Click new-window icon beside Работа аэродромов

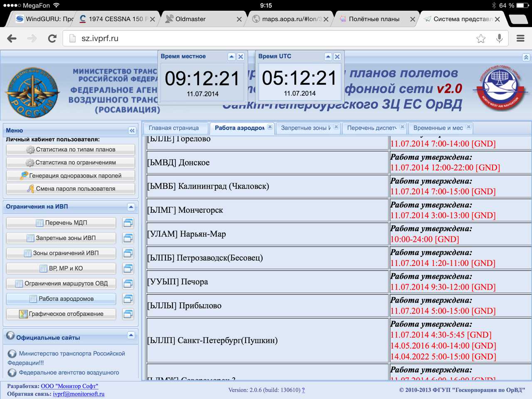point(128,299)
